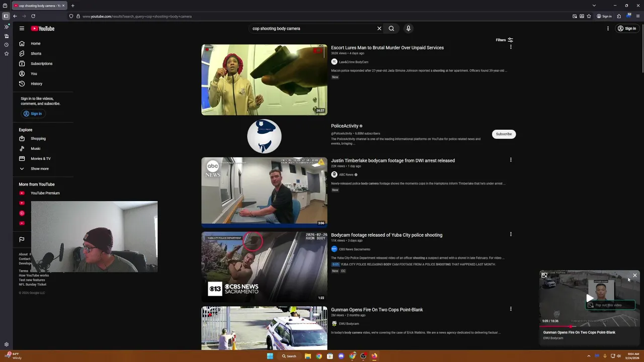The width and height of the screenshot is (644, 362).
Task: Open Windows Start menu
Action: coord(270,356)
